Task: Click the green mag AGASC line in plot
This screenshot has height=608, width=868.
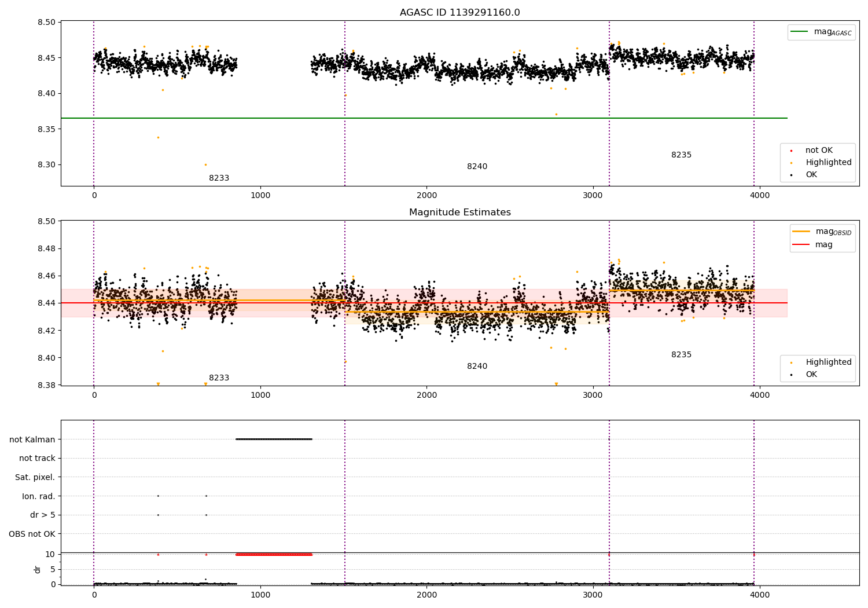Action: (424, 118)
